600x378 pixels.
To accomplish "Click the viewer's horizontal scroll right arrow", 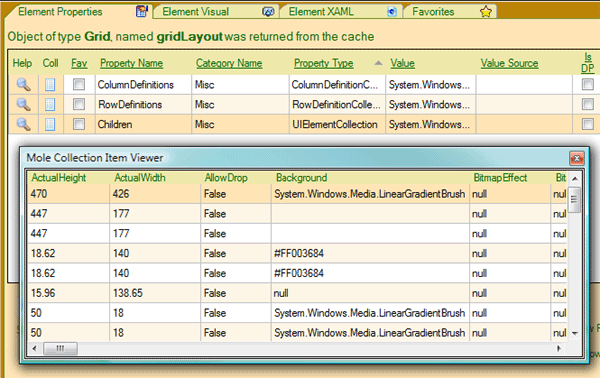I will pos(559,349).
